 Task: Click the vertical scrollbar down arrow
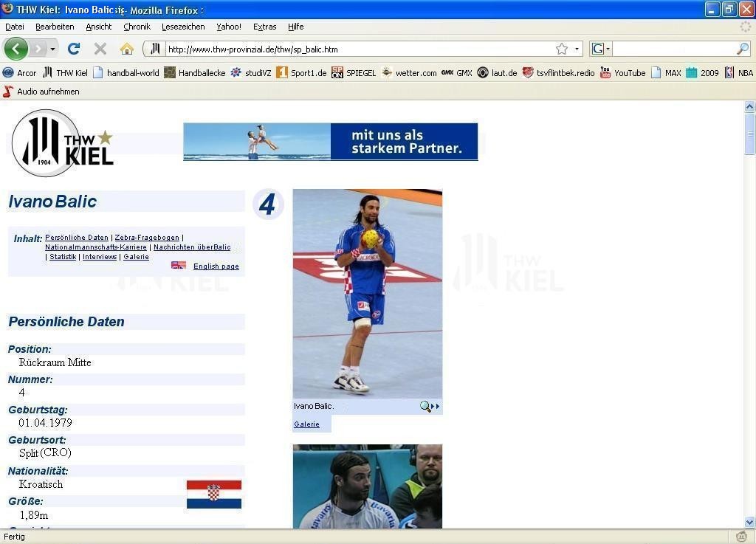(x=749, y=522)
